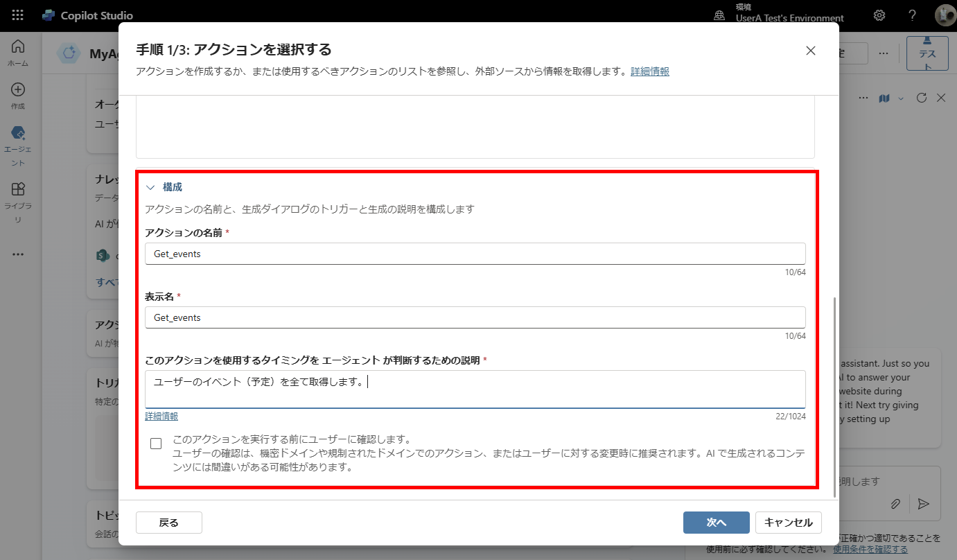Expand the dropdown arrow beside map icon
Viewport: 957px width, 560px height.
901,98
